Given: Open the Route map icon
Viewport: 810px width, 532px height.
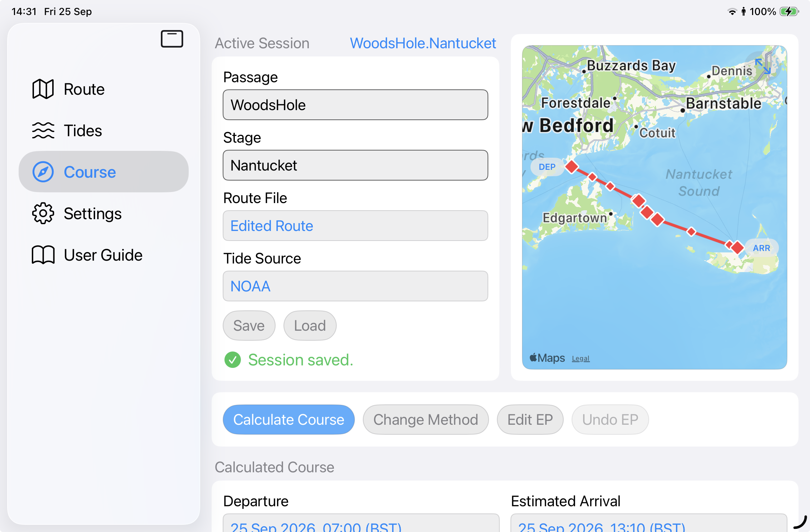Looking at the screenshot, I should [x=43, y=89].
